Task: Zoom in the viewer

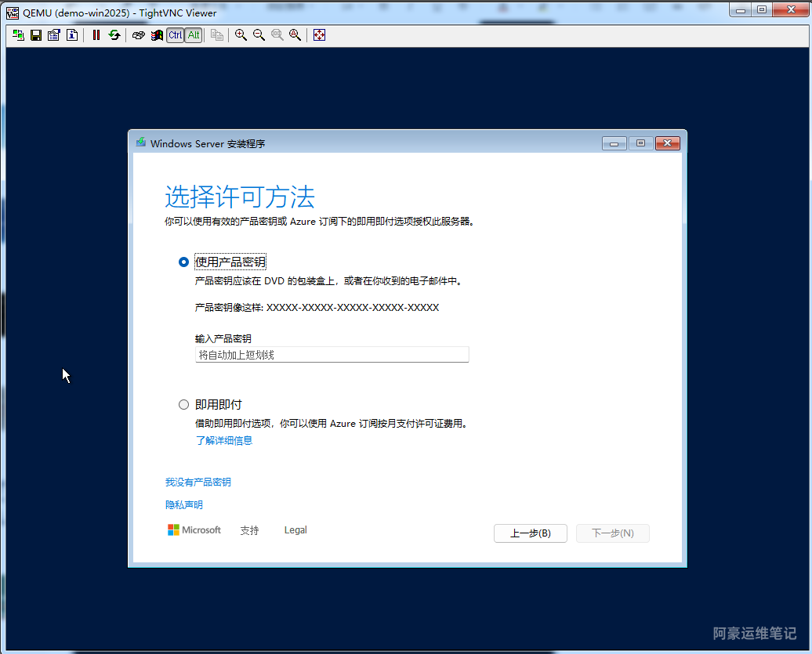Action: (241, 35)
